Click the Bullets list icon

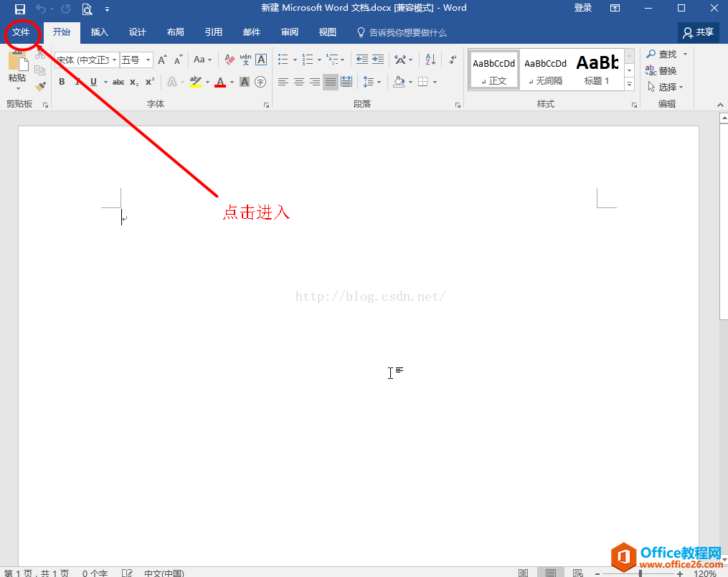tap(283, 60)
